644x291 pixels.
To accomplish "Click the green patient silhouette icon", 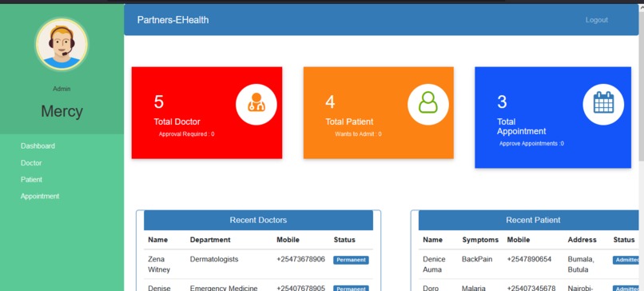I will (428, 105).
